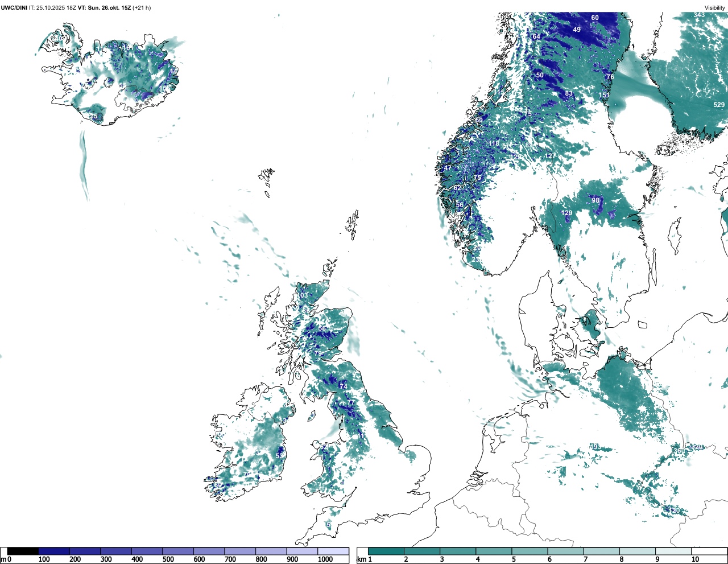Click the 5–6 km legend color swatch

coord(530,551)
